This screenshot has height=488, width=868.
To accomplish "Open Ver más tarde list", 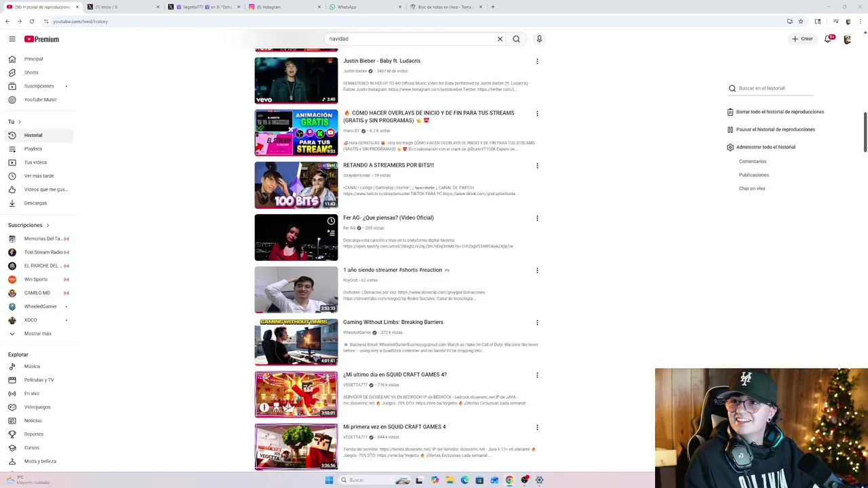I will (x=38, y=176).
